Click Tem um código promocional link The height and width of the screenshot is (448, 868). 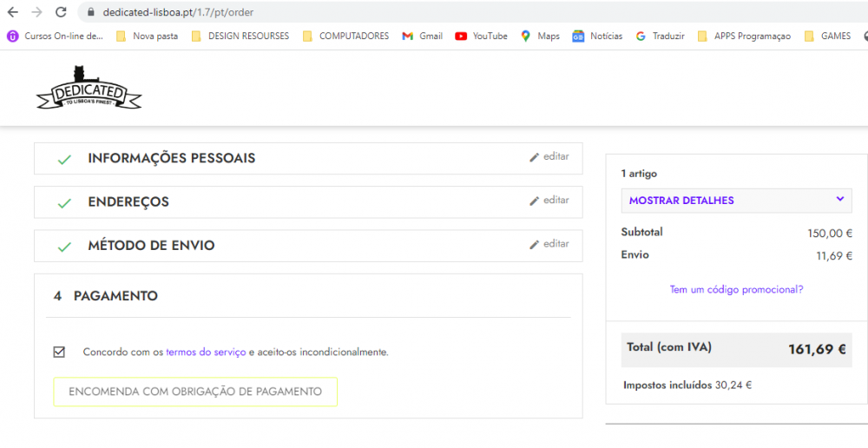(736, 290)
